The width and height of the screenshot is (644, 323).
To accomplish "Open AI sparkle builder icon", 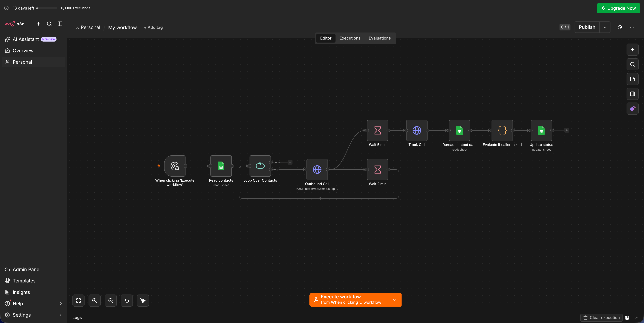I will pos(632,109).
